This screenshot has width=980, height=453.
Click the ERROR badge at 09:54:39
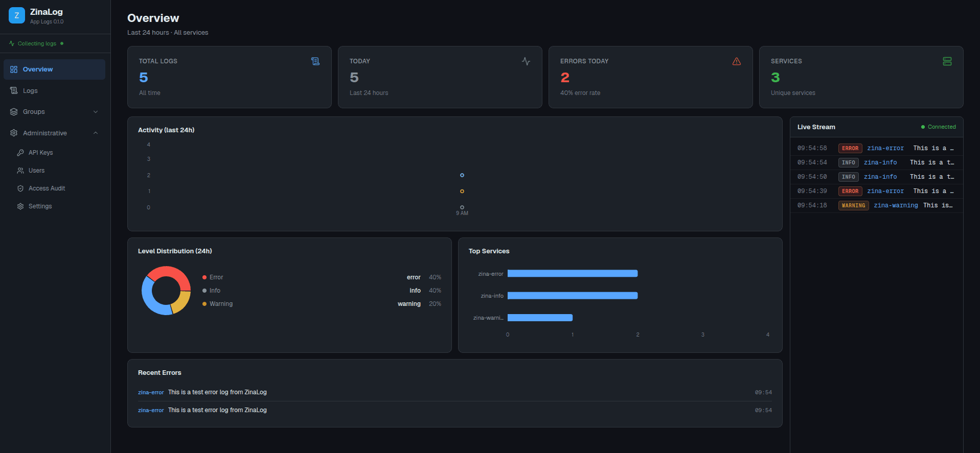point(850,191)
